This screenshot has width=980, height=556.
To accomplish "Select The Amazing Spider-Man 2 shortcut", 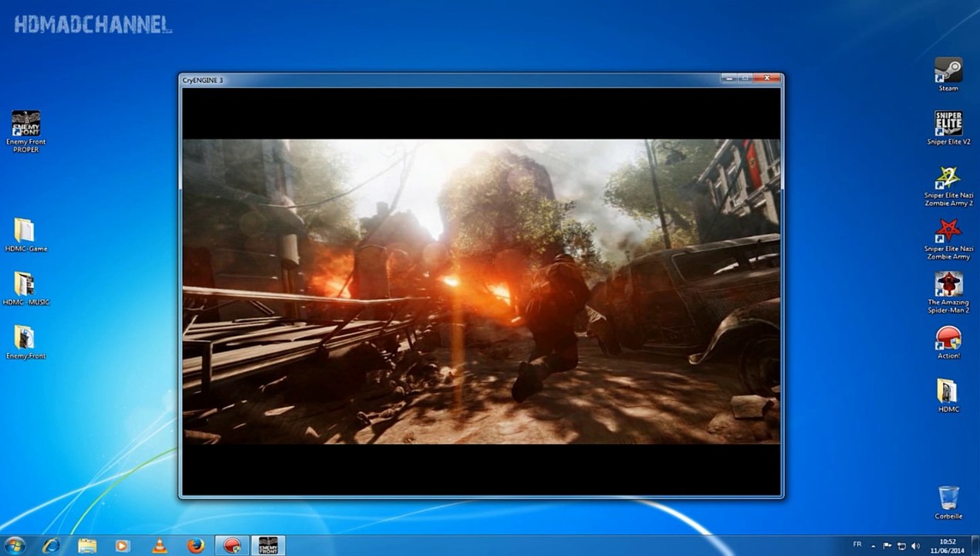I will pos(948,292).
